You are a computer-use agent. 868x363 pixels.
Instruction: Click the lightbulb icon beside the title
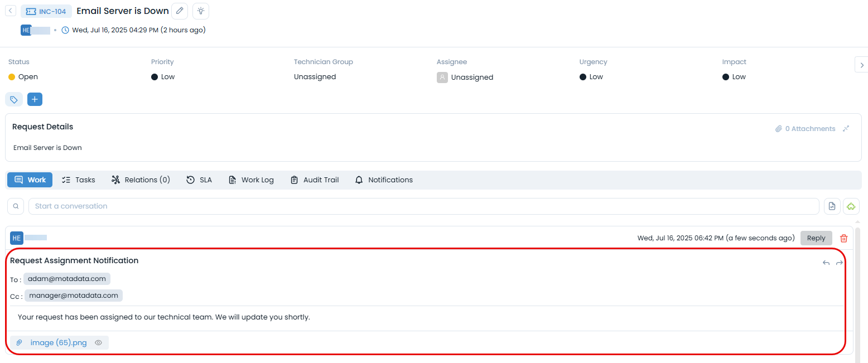pyautogui.click(x=201, y=11)
